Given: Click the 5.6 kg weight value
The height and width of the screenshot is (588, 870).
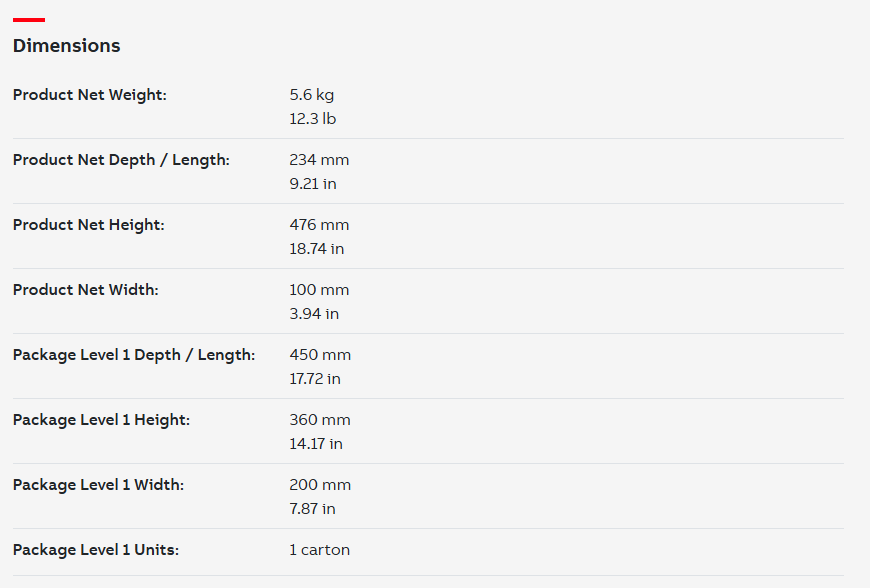Looking at the screenshot, I should tap(312, 95).
